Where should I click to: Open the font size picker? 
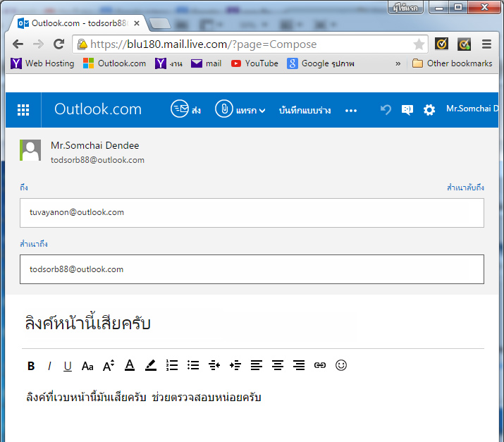pyautogui.click(x=109, y=366)
